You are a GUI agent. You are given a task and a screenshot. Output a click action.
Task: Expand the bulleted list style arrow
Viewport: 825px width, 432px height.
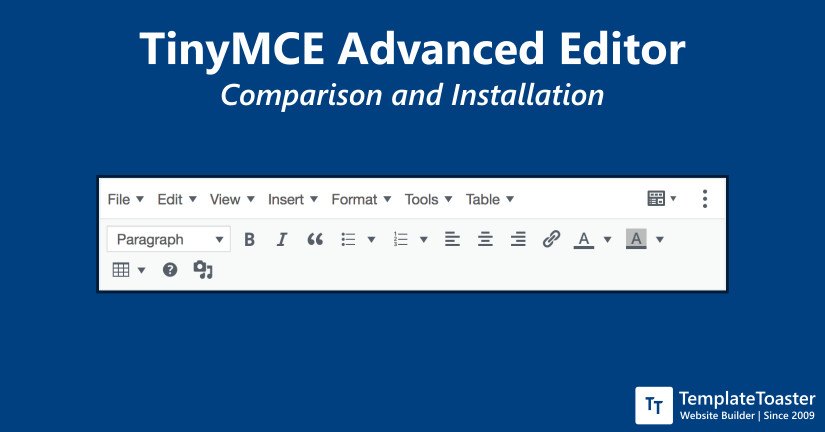(x=371, y=240)
